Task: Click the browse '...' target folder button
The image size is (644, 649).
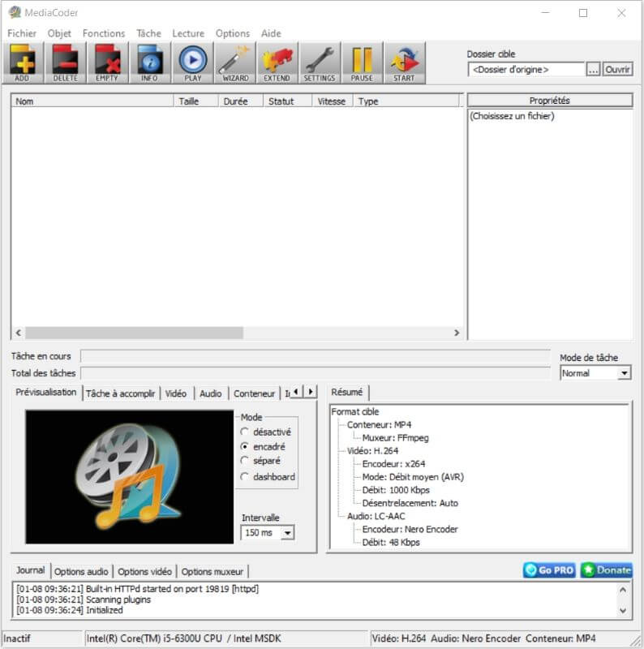Action: (593, 70)
